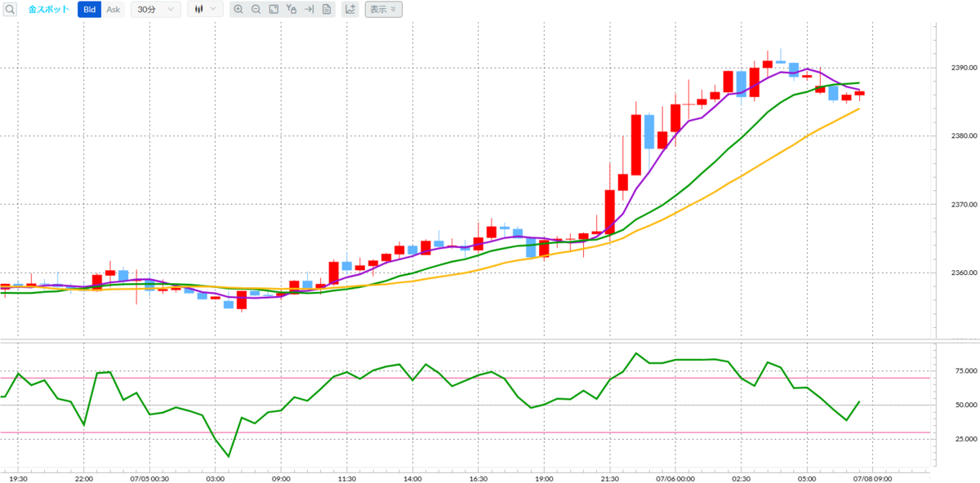This screenshot has width=980, height=483.
Task: Click the 16:30 time axis label
Action: coord(479,479)
